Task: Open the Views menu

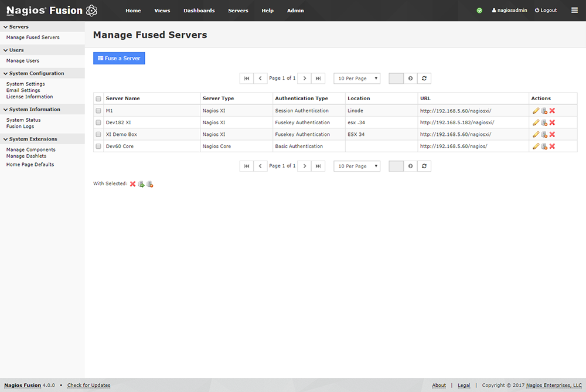Action: [x=162, y=11]
